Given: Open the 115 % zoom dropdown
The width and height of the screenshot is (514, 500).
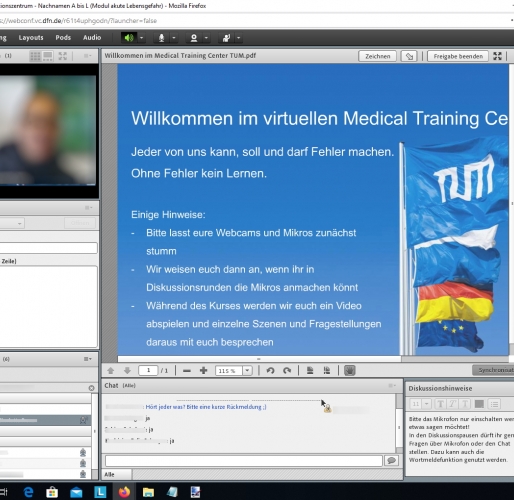Looking at the screenshot, I should tap(247, 371).
